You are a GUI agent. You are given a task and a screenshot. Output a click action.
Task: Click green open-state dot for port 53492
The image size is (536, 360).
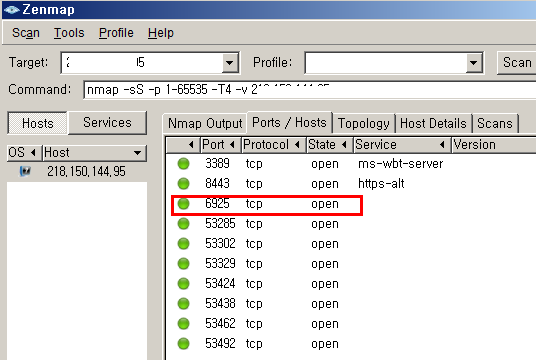click(x=184, y=344)
